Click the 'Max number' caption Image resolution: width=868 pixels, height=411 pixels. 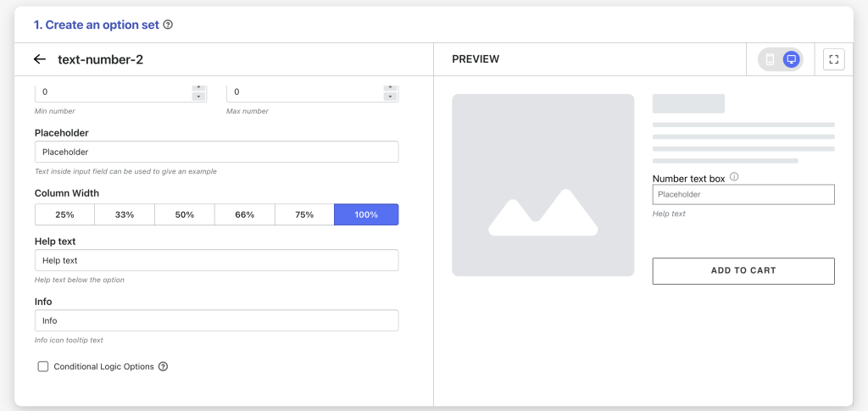tap(248, 111)
